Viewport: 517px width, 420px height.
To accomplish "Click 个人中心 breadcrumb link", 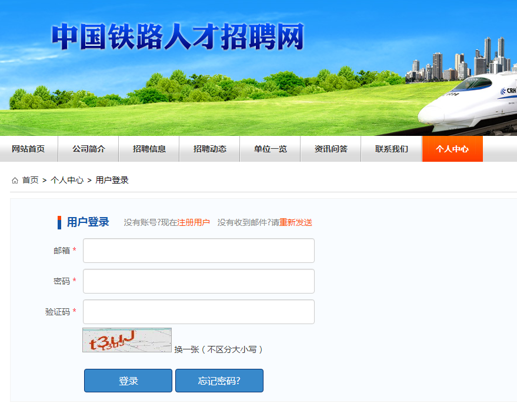I will (67, 181).
